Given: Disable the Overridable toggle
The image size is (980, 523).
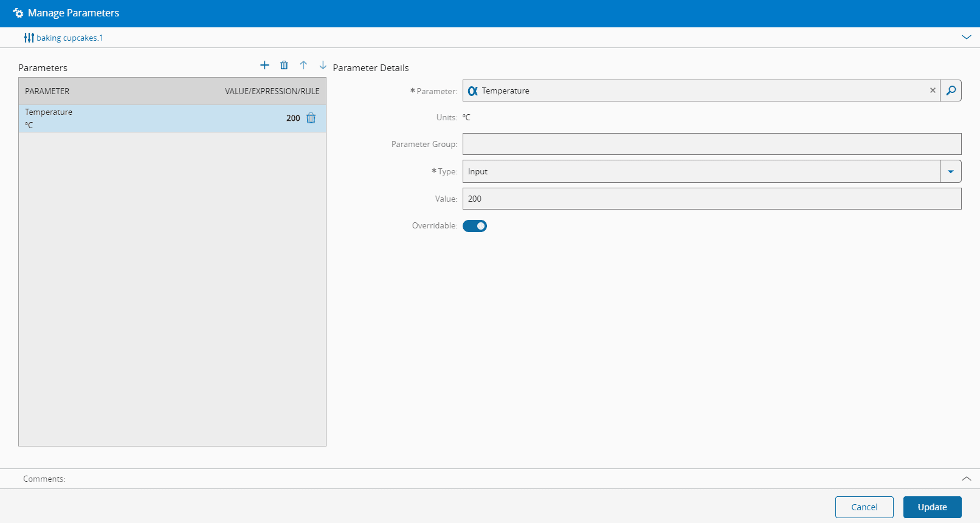Looking at the screenshot, I should [475, 226].
